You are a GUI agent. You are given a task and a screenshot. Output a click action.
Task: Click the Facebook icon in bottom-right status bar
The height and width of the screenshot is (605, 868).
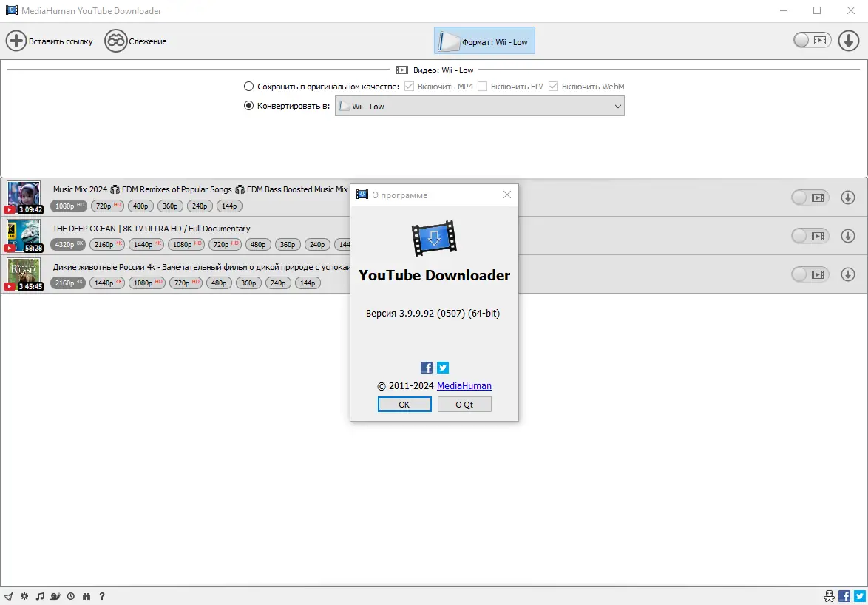tap(844, 595)
